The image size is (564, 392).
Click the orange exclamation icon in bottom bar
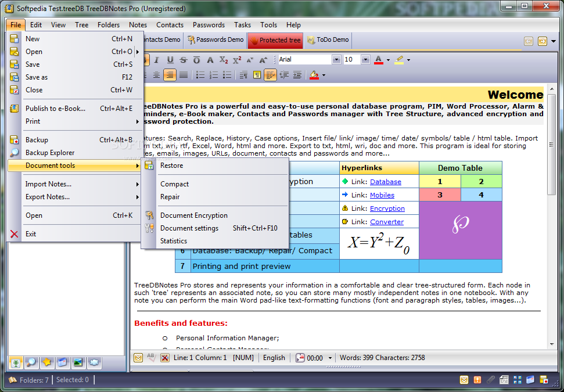click(x=477, y=380)
